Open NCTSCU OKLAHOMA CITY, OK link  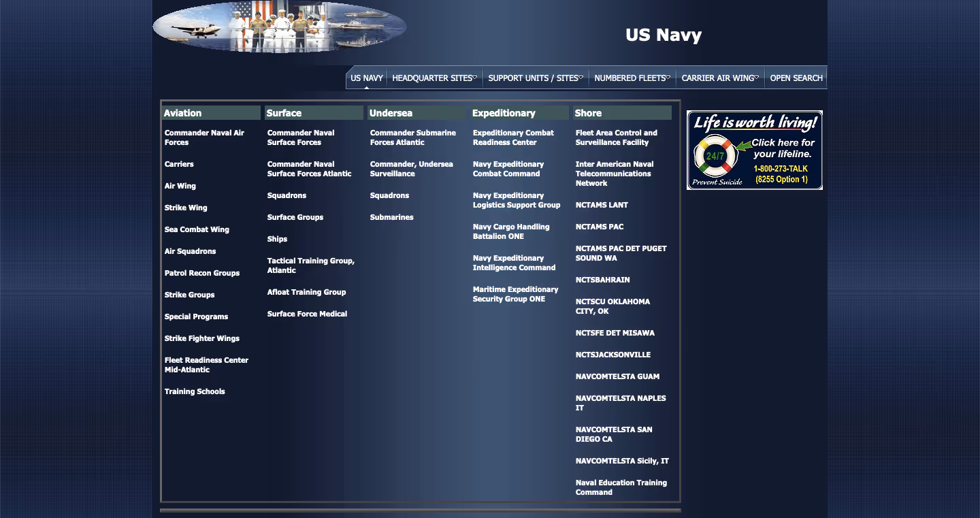(613, 306)
